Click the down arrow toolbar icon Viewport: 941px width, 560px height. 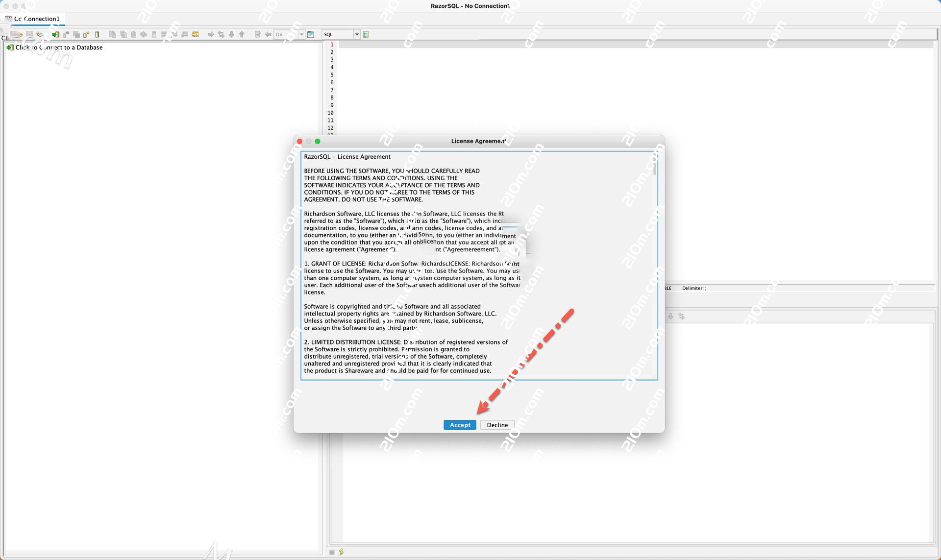(x=231, y=34)
